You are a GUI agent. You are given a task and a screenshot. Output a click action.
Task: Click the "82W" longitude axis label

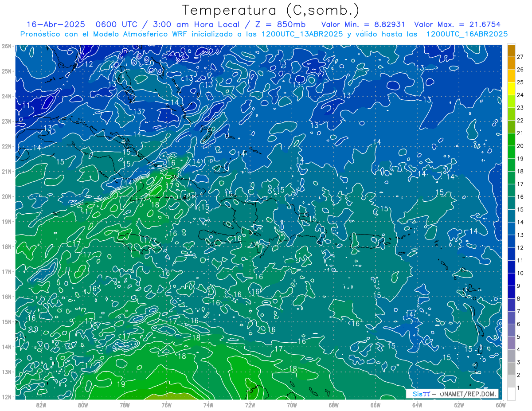41,405
